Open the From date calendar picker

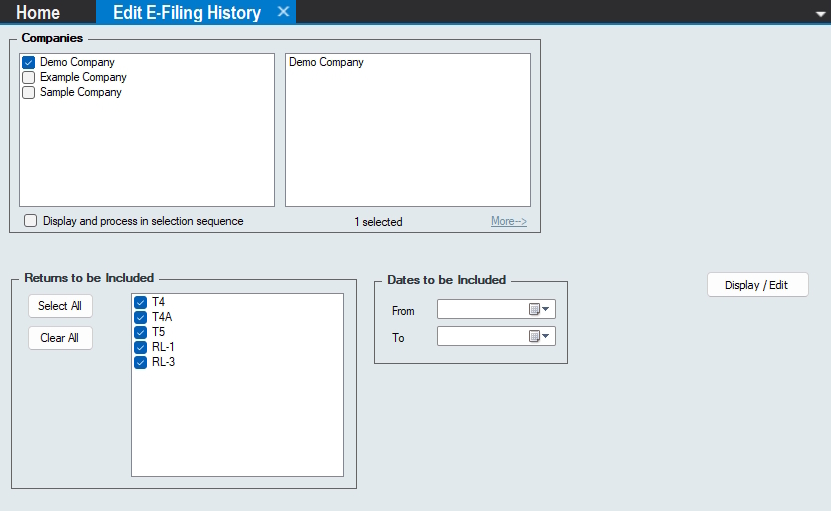540,310
